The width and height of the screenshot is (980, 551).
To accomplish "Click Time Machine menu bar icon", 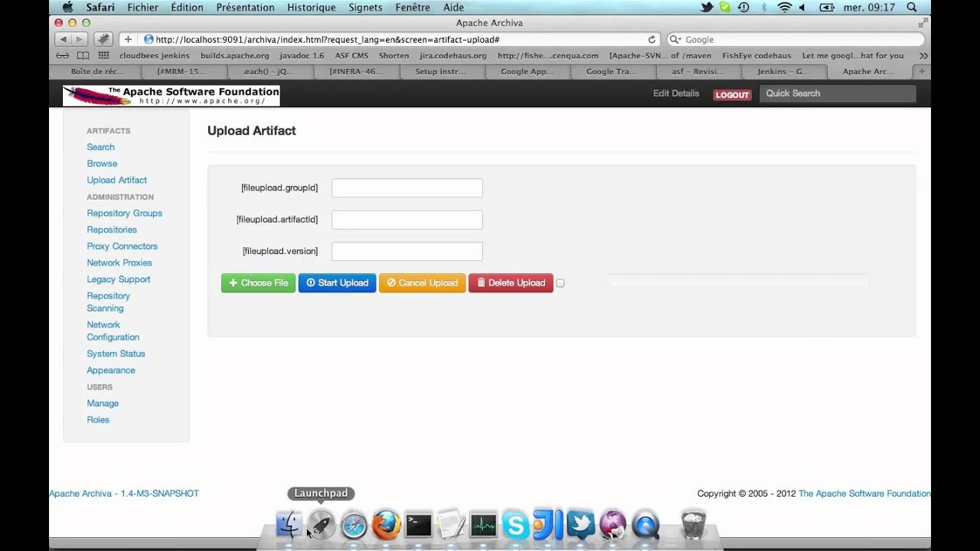I will [743, 7].
